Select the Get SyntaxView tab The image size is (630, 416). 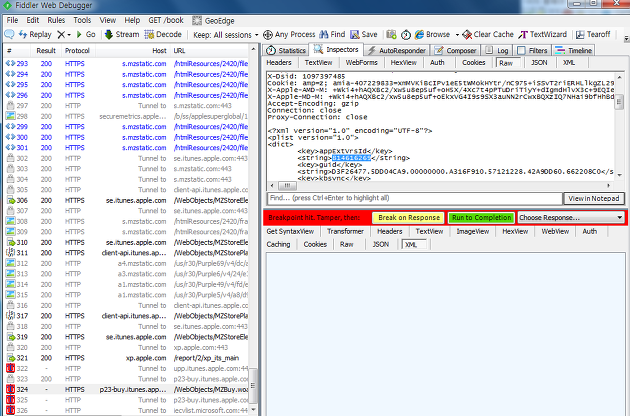click(290, 232)
